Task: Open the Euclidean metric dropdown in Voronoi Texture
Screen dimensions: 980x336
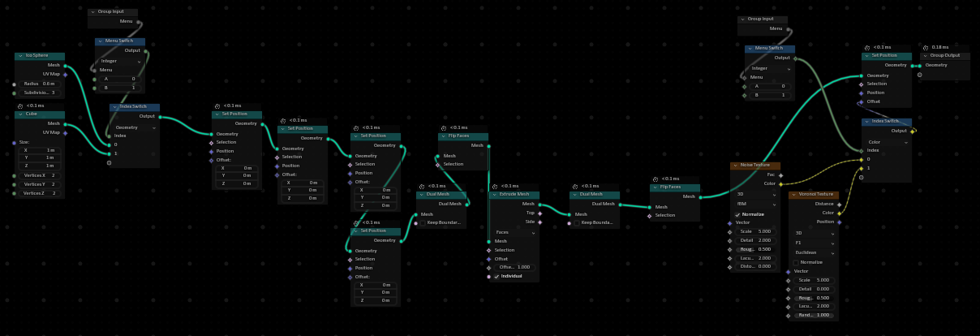Action: click(814, 252)
